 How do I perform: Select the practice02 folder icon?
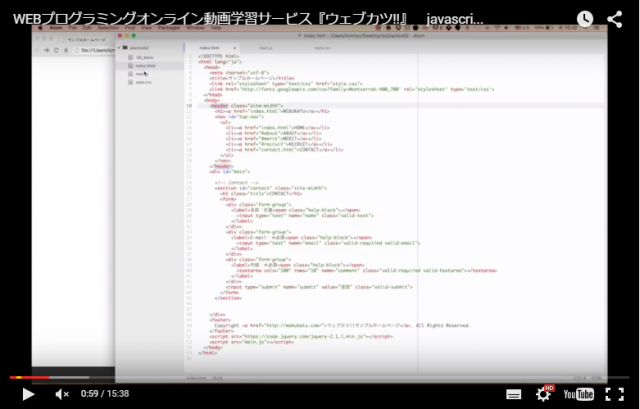coord(125,48)
